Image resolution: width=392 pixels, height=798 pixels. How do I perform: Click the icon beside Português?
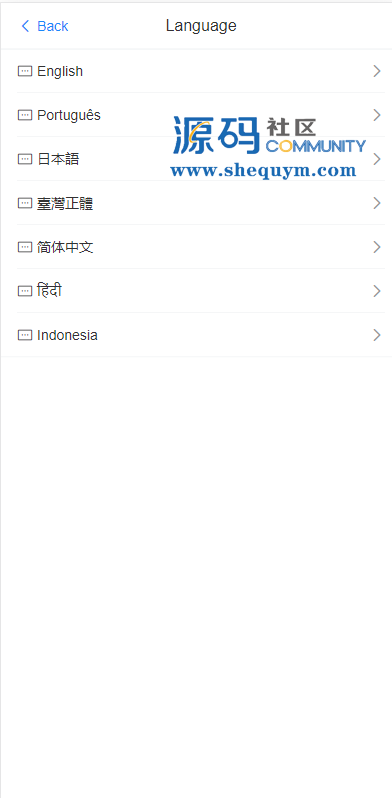pyautogui.click(x=25, y=115)
